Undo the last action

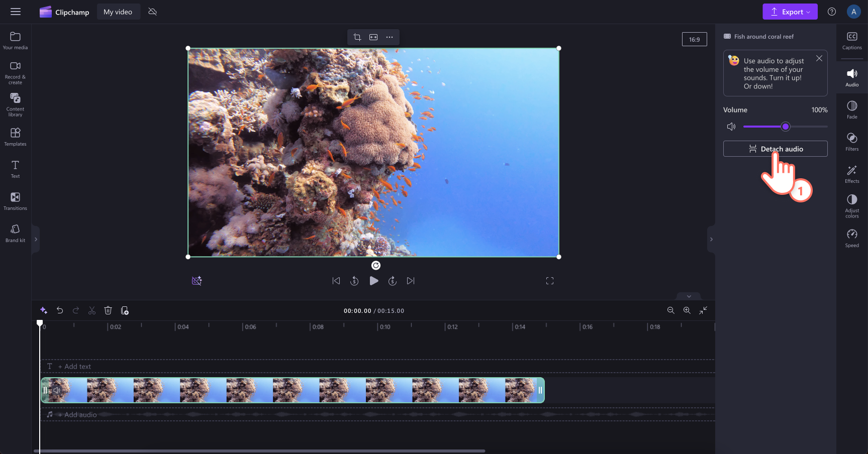[60, 310]
